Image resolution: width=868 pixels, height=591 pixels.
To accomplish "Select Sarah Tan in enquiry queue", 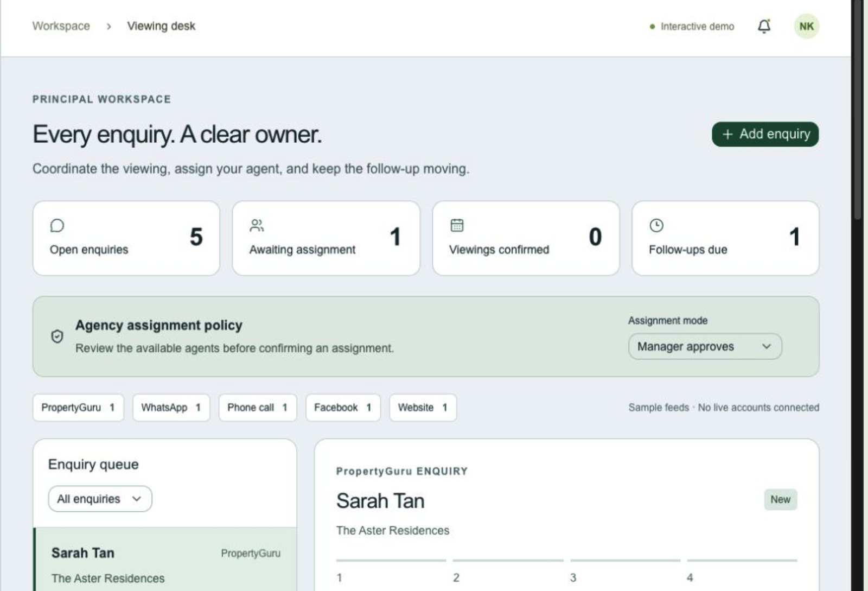I will tap(165, 560).
